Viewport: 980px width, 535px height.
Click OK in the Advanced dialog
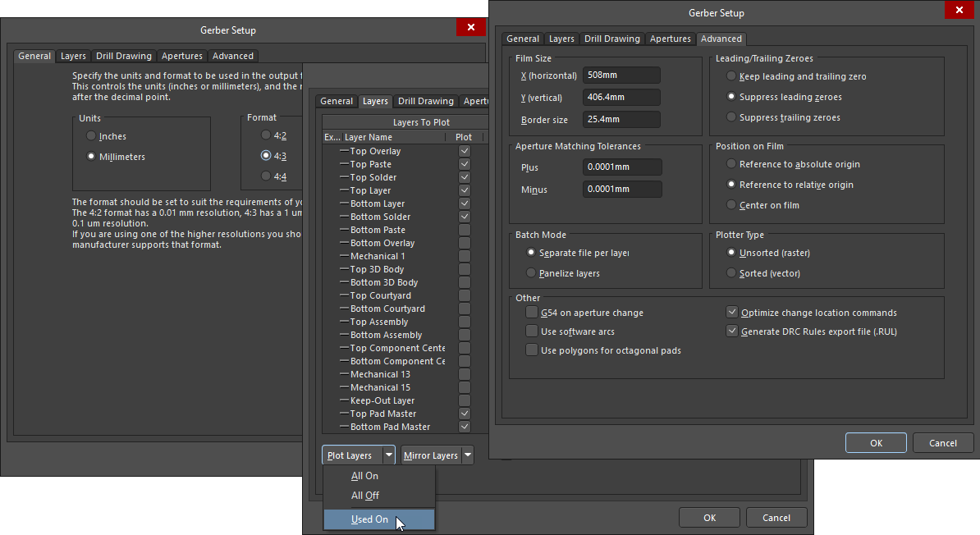point(876,443)
